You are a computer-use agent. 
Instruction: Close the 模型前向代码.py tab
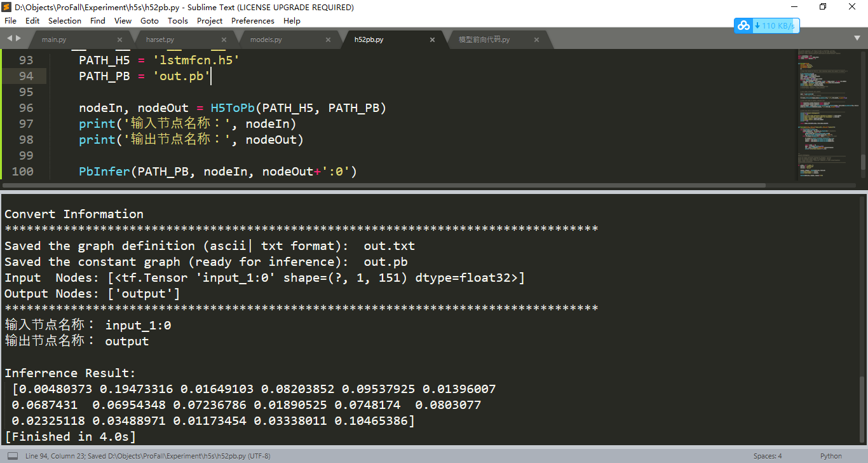tap(536, 39)
